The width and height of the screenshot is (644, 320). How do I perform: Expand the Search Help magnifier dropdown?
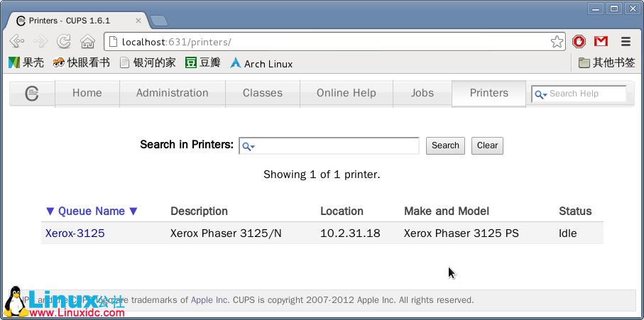click(541, 94)
